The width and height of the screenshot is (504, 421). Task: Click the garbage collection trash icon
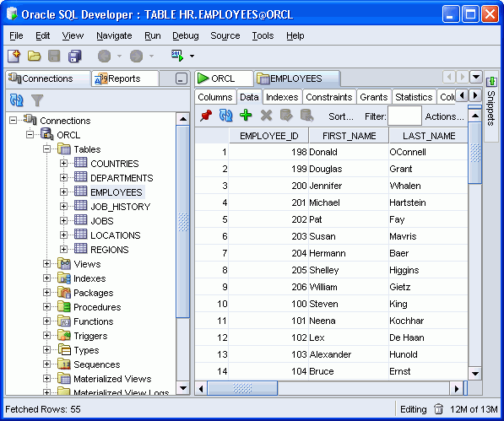[438, 409]
